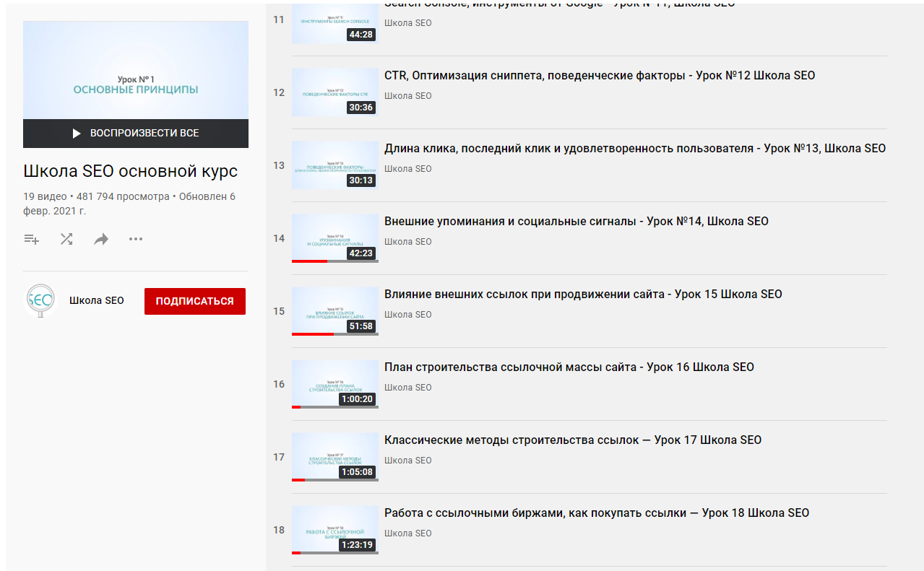The image size is (924, 571).
Task: Click index number 12 in the list
Action: click(279, 92)
